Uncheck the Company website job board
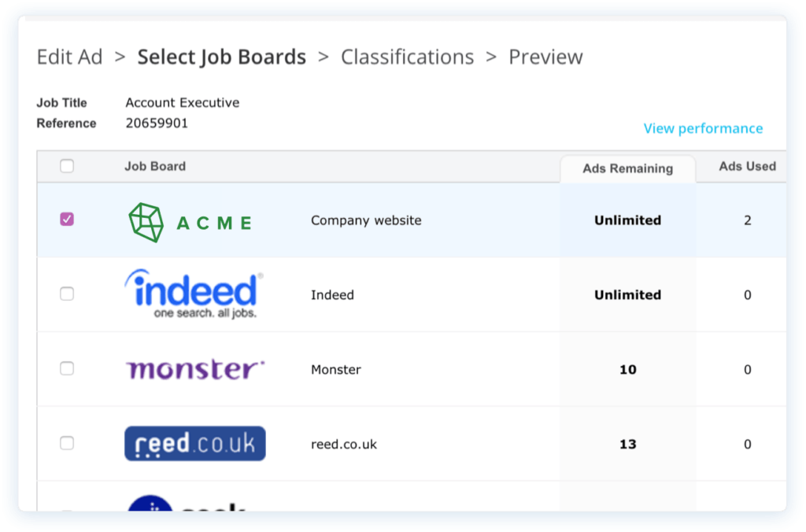This screenshot has width=806, height=532. point(67,220)
